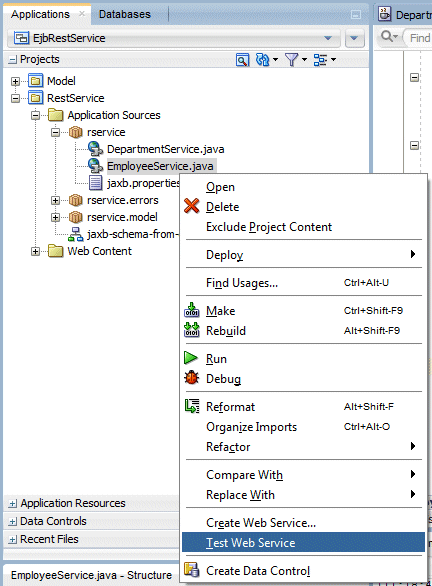Choose Organize Imports menu entry
This screenshot has height=586, width=432.
coord(303,426)
